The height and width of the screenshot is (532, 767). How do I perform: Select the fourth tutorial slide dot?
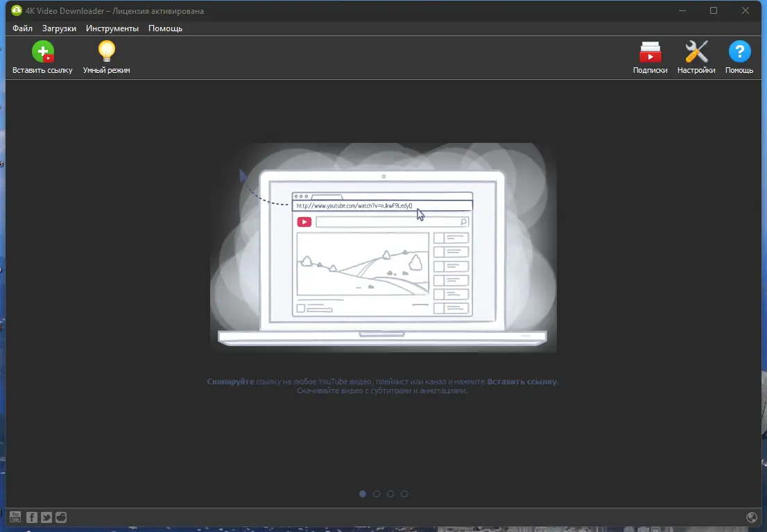coord(404,494)
